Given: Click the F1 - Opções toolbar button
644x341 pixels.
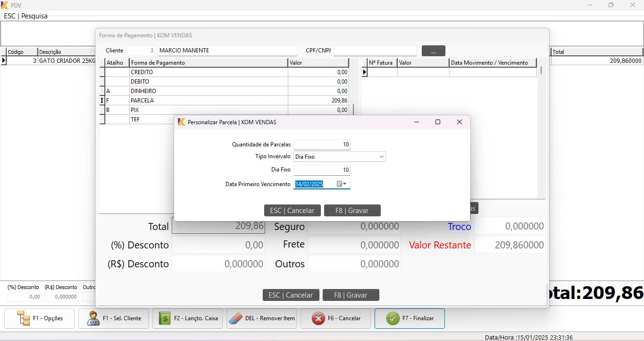Looking at the screenshot, I should point(40,318).
